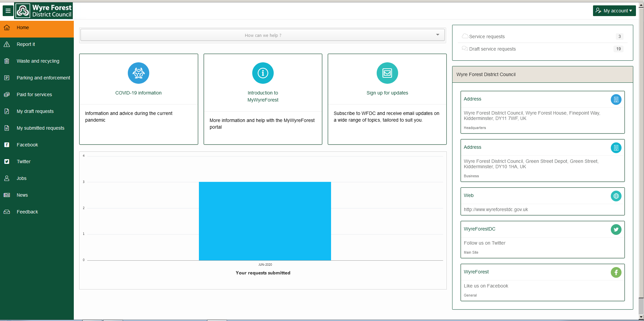Open Parking and enforcement menu item
The height and width of the screenshot is (321, 644).
coord(37,78)
